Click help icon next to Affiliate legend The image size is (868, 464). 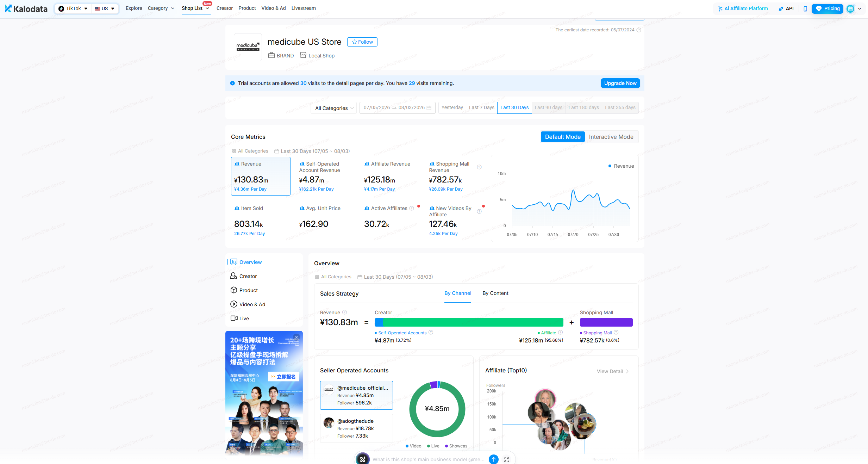[561, 332]
